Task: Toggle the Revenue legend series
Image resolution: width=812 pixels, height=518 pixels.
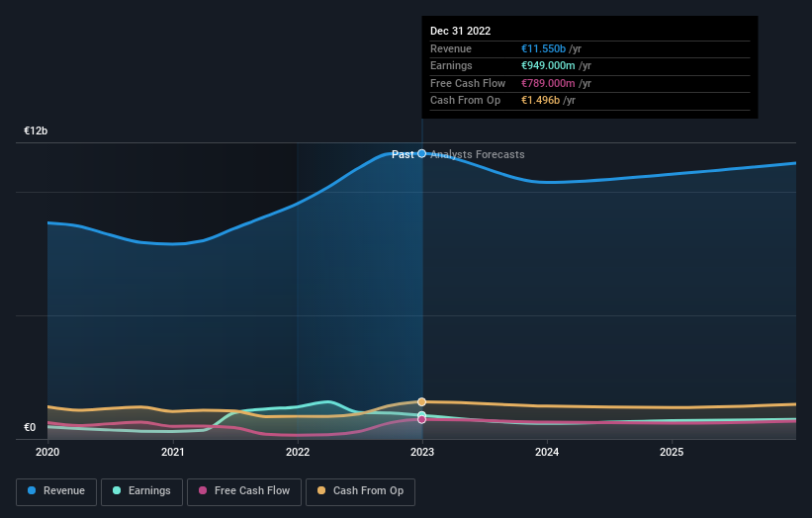Action: [56, 491]
